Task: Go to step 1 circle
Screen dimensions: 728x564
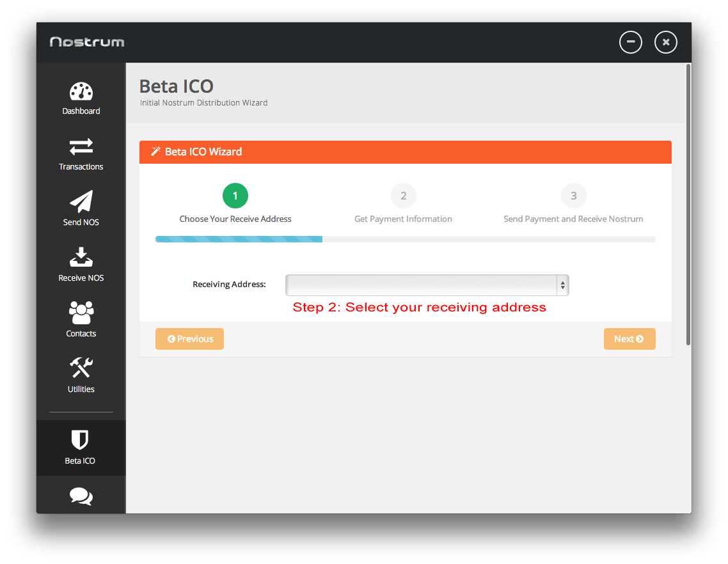Action: (x=235, y=196)
